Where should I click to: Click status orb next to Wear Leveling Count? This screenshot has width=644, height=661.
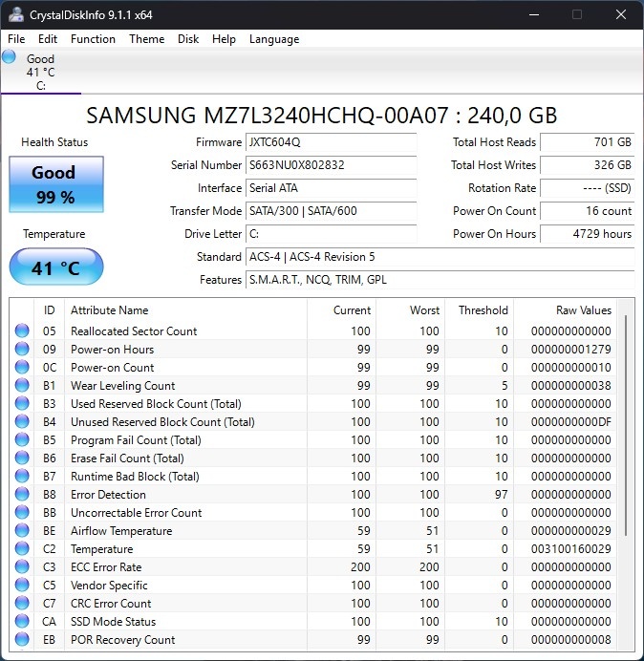click(22, 386)
